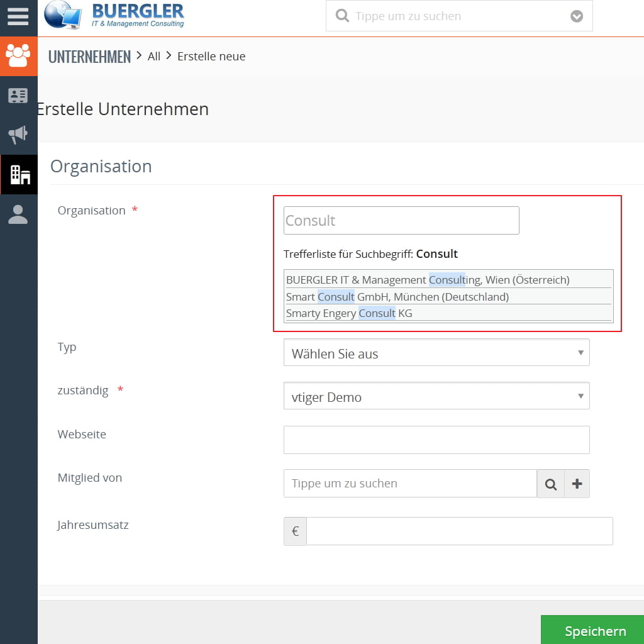Screen dimensions: 644x644
Task: Click the Webseite input field
Action: click(x=436, y=440)
